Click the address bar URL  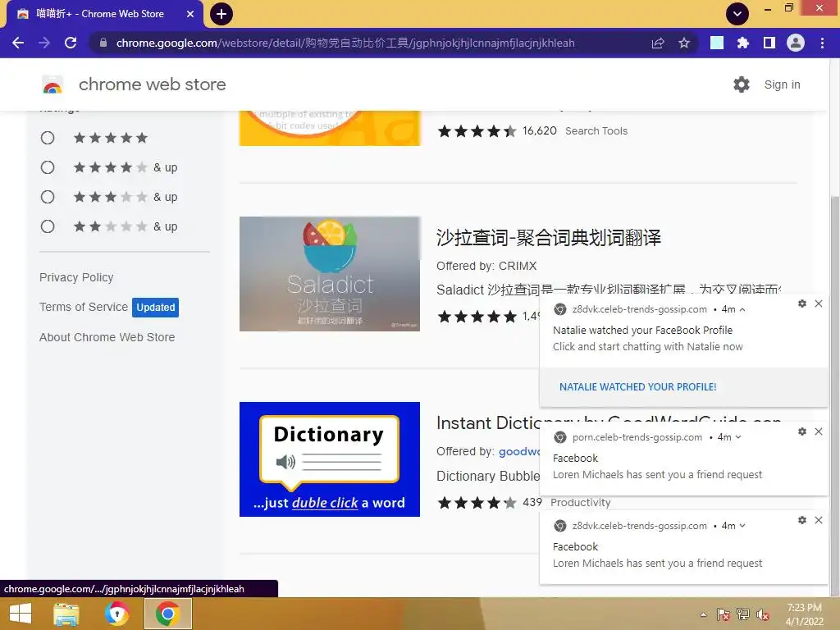click(x=345, y=43)
